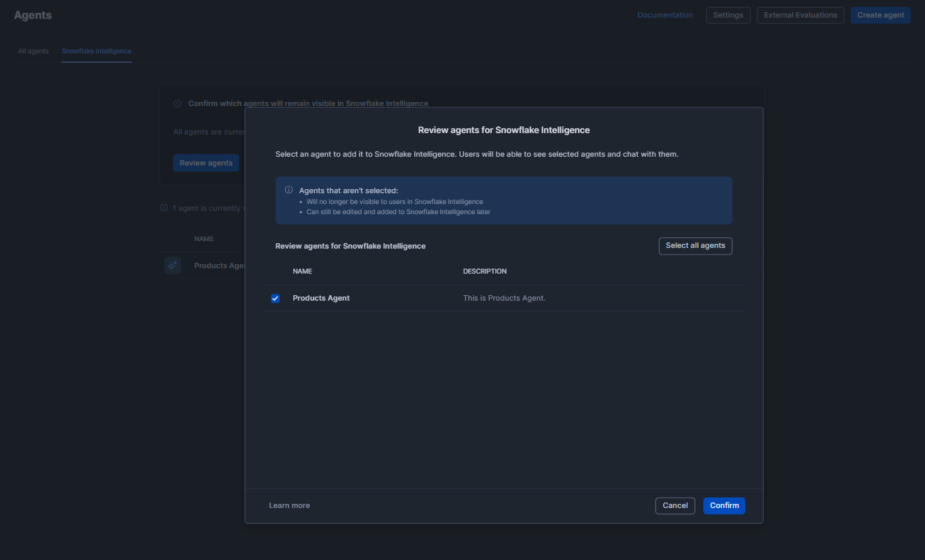925x560 pixels.
Task: Click the NAME column header
Action: [x=302, y=271]
